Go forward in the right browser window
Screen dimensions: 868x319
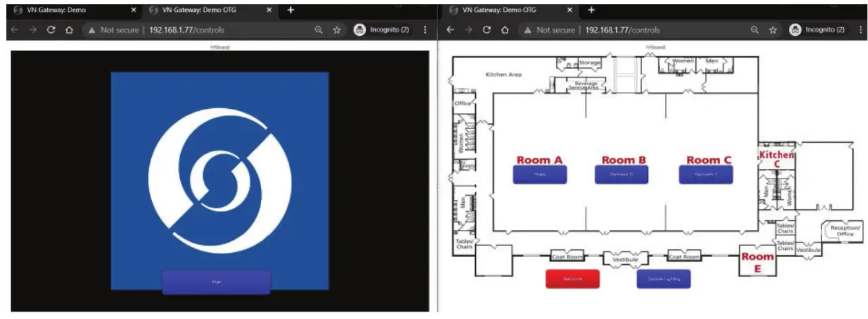click(468, 30)
